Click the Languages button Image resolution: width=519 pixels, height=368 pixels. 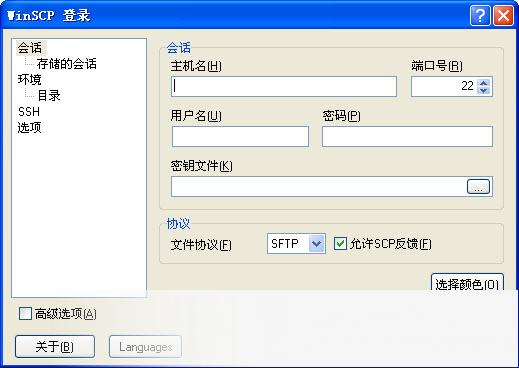[x=145, y=347]
